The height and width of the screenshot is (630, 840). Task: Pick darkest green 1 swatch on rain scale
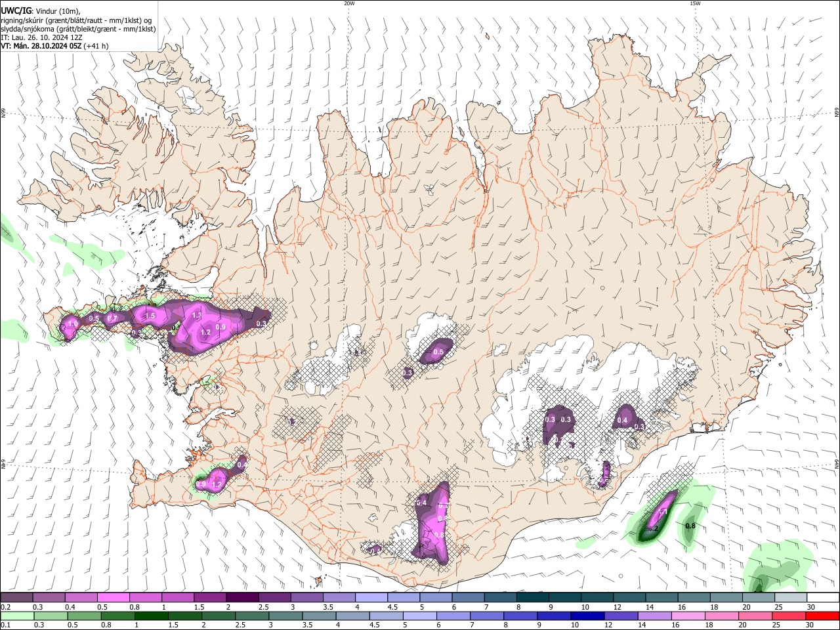click(151, 616)
